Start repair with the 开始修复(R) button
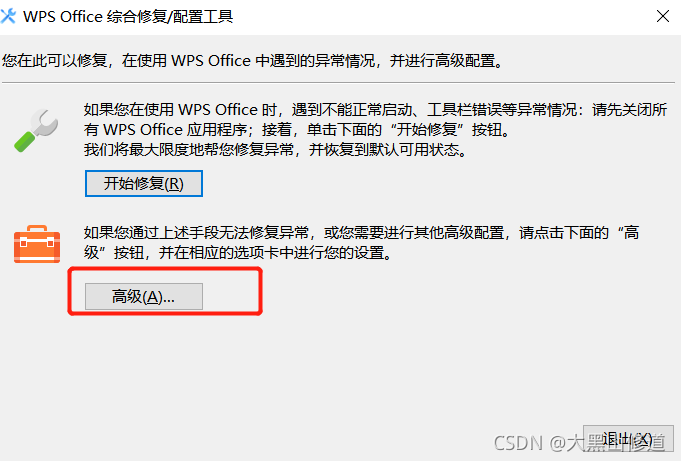 [x=144, y=183]
